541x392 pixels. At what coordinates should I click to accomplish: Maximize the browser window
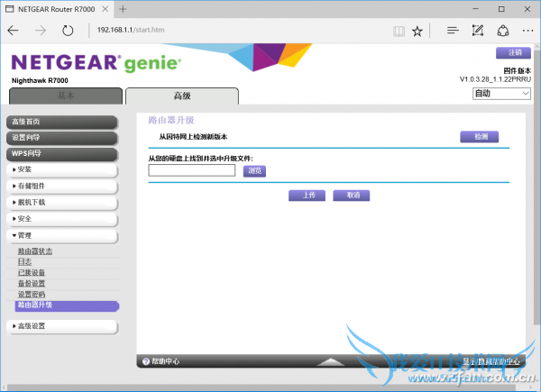[501, 9]
